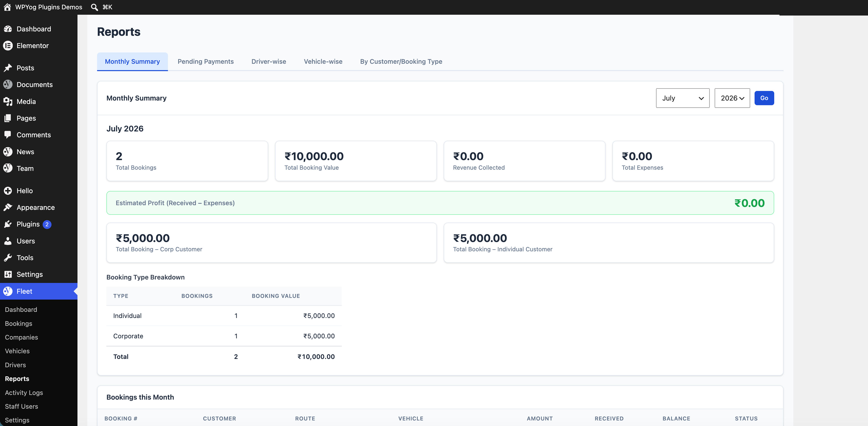Click the Team sidebar icon
The width and height of the screenshot is (868, 426).
(8, 168)
